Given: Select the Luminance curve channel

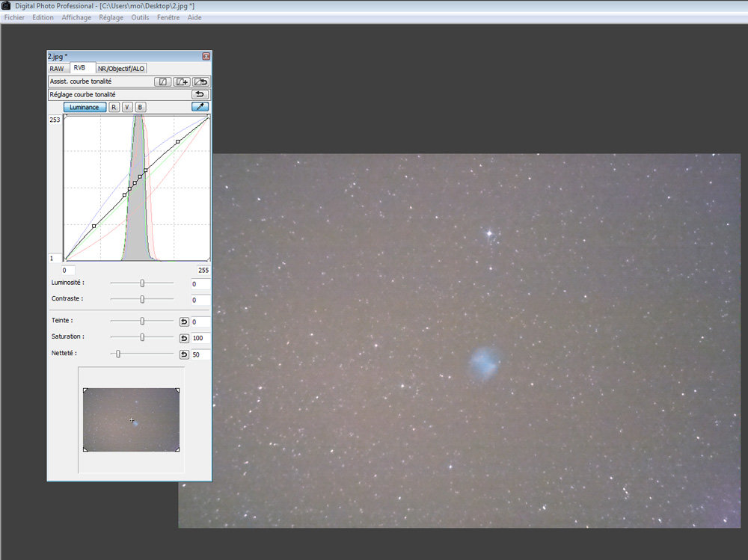Looking at the screenshot, I should pyautogui.click(x=85, y=108).
